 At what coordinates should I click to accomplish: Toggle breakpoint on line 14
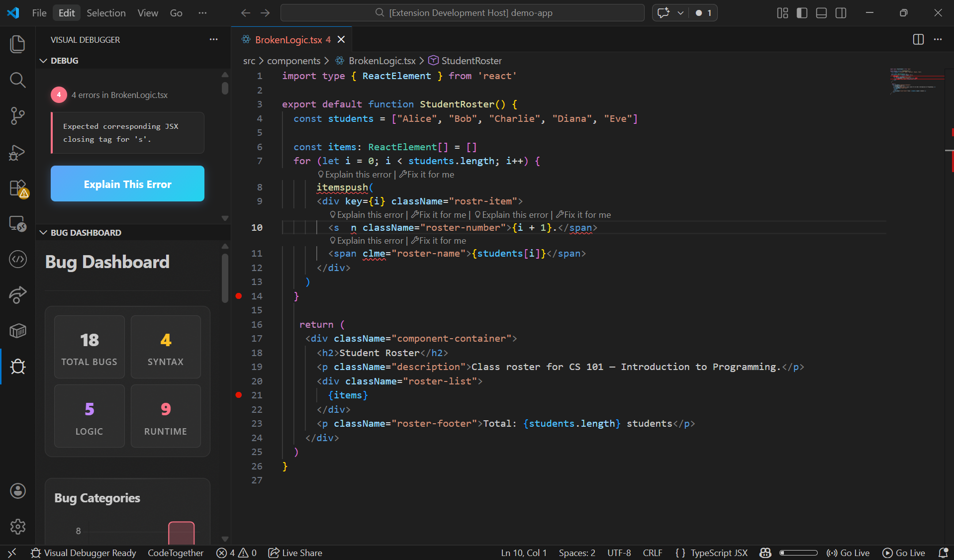click(x=239, y=296)
